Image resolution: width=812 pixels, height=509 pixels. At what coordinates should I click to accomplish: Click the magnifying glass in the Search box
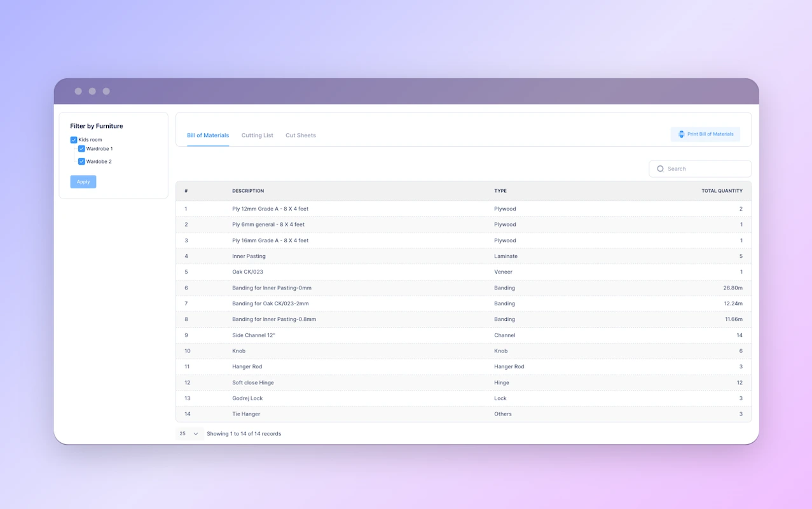pos(661,168)
